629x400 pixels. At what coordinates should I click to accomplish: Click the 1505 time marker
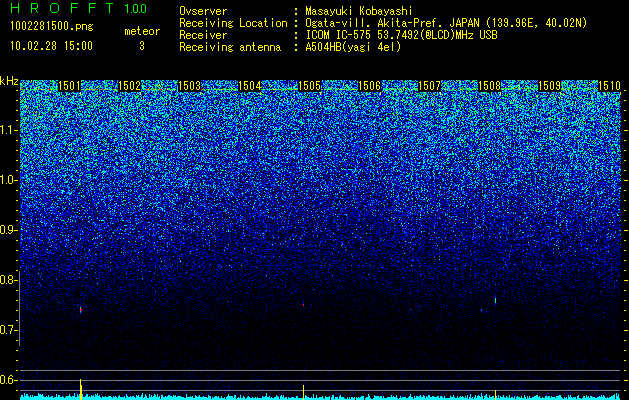310,86
